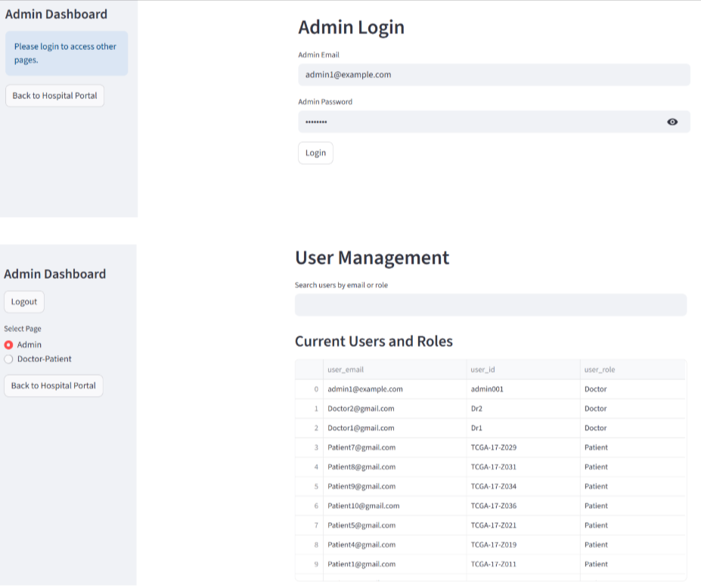Select cell Patient8@gmail.com
The width and height of the screenshot is (701, 588).
click(x=395, y=467)
